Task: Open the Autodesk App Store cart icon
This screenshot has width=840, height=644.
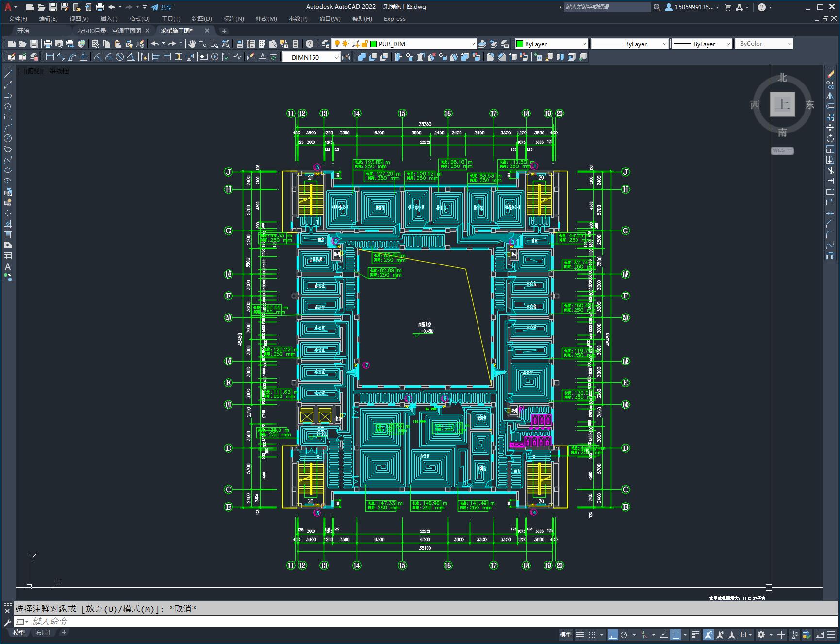Action: [727, 7]
